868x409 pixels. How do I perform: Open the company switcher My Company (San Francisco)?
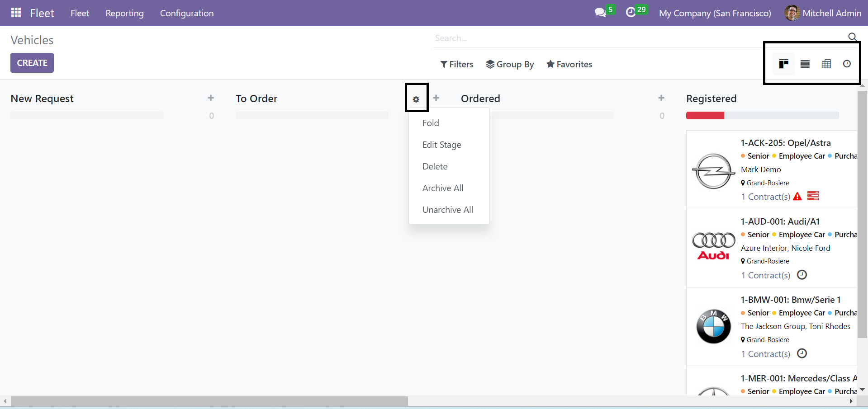click(x=715, y=13)
